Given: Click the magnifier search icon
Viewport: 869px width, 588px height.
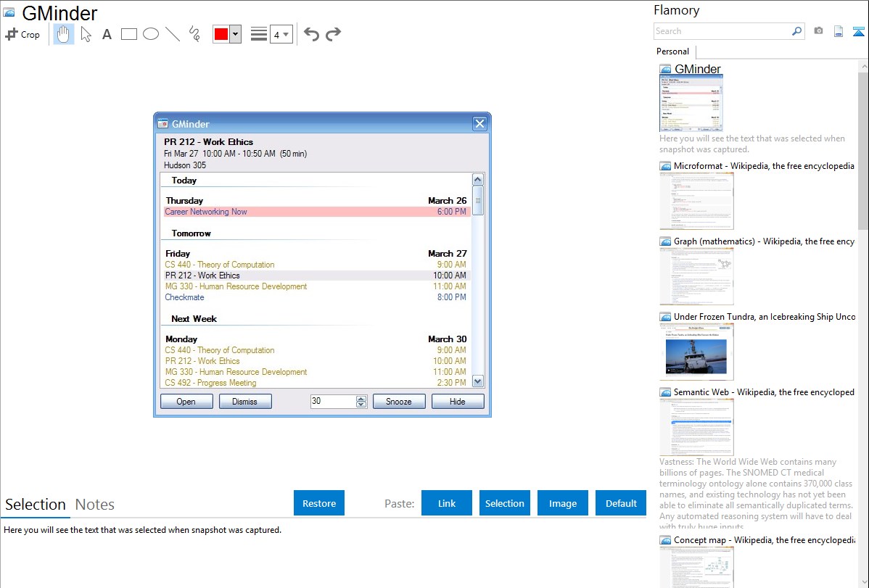Looking at the screenshot, I should 797,31.
